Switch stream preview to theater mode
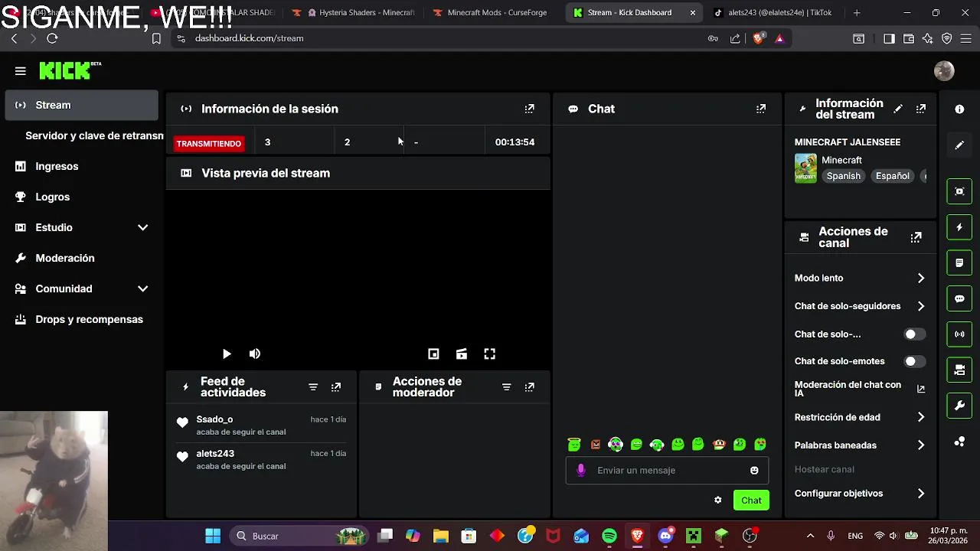Screen dimensions: 980x551 [462, 354]
